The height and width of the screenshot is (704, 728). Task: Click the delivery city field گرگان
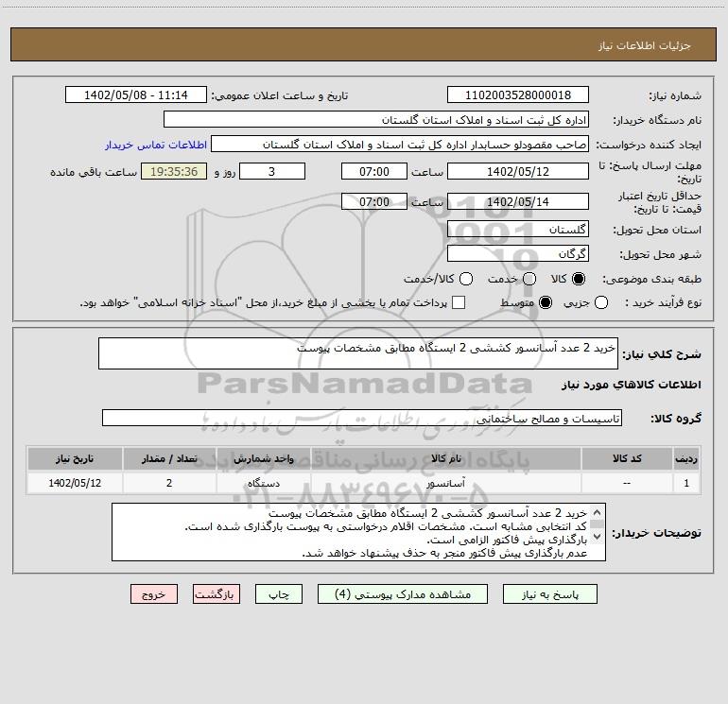[x=518, y=253]
